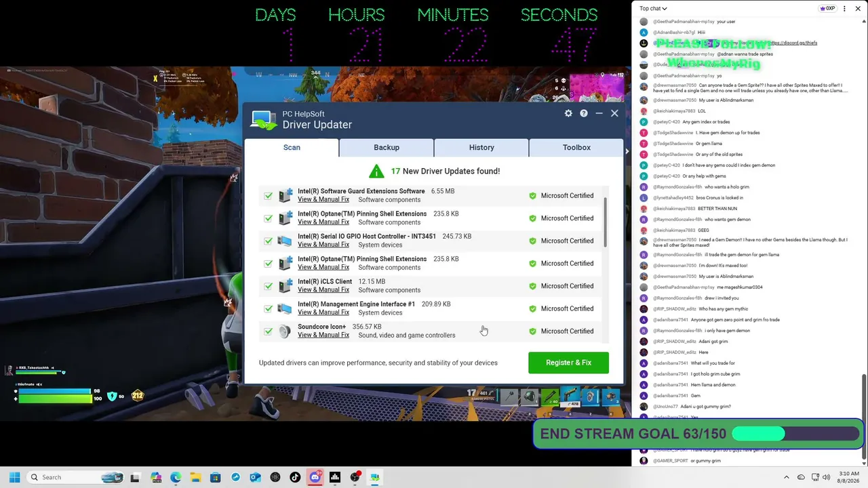Open View & Manual Fix for Software Guard Extensions
868x488 pixels.
(323, 200)
